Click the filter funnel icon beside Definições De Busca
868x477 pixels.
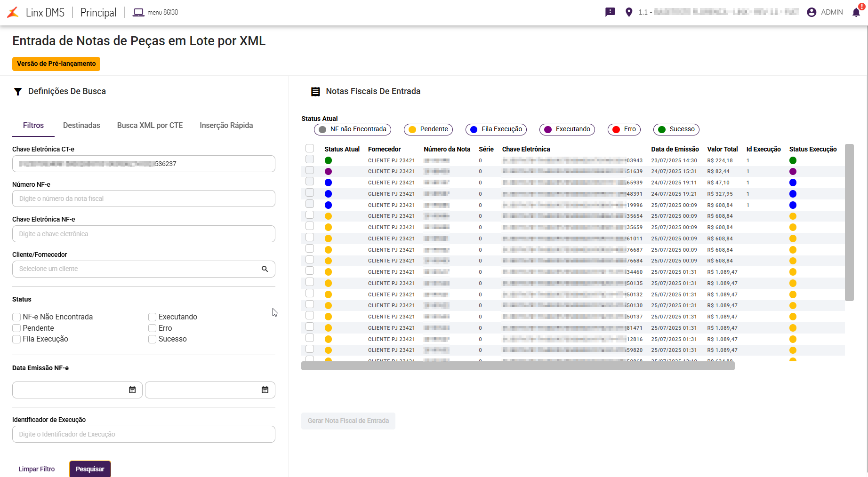click(x=18, y=92)
